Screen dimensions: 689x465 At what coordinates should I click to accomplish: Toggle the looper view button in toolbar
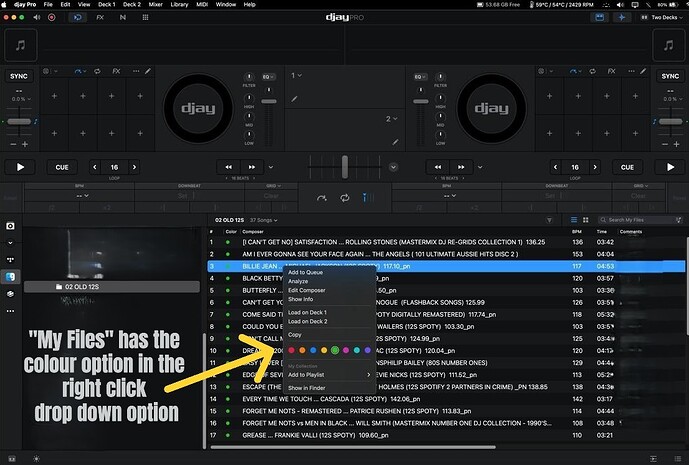click(78, 18)
